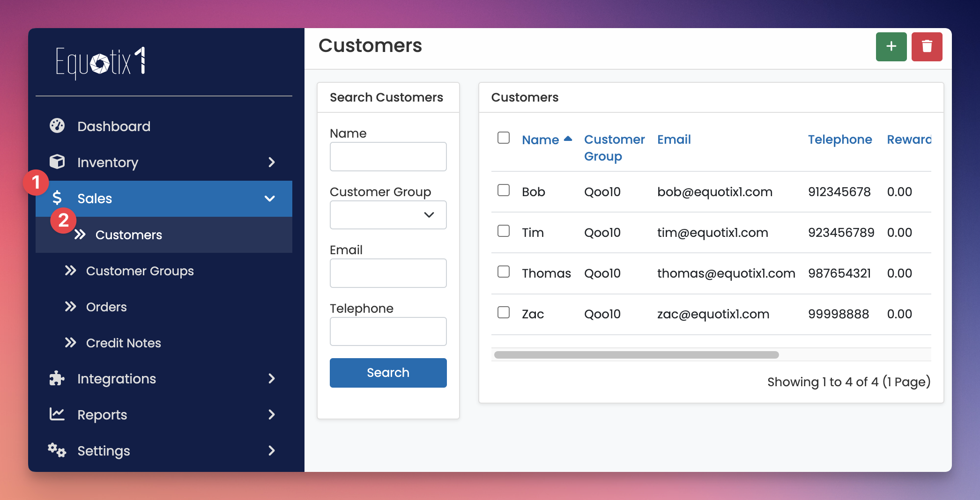Toggle the select-all checkbox in table header
This screenshot has width=980, height=500.
coord(504,138)
